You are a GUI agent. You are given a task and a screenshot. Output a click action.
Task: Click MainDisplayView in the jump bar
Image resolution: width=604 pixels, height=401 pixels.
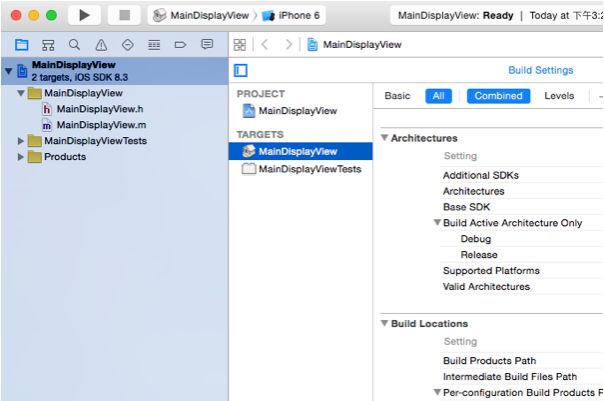tap(354, 45)
